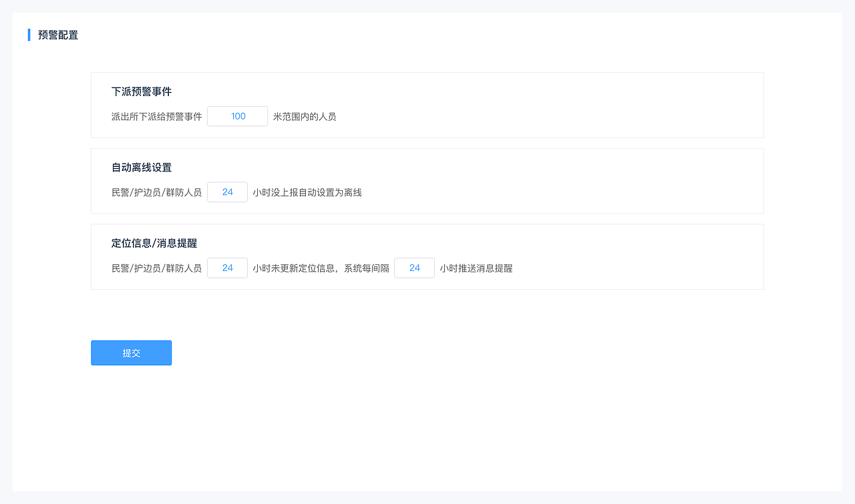This screenshot has width=855, height=504.
Task: Focus the 100 meter range input field
Action: point(237,116)
